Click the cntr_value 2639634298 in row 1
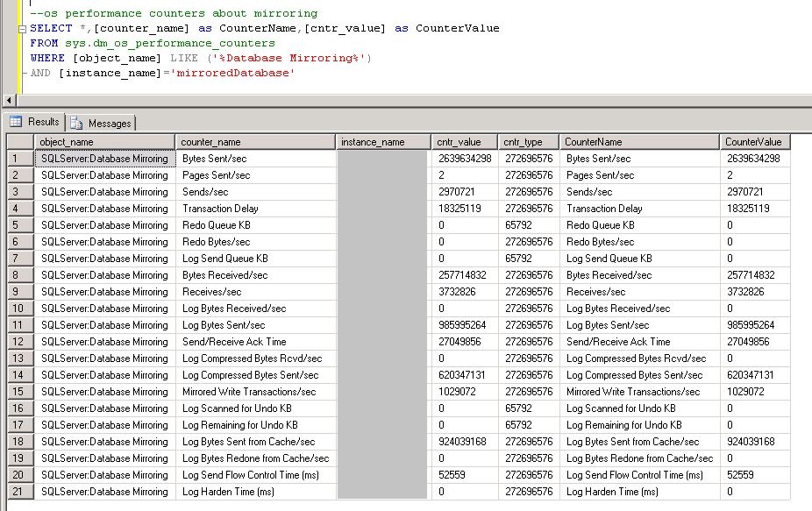The width and height of the screenshot is (812, 511). tap(465, 158)
